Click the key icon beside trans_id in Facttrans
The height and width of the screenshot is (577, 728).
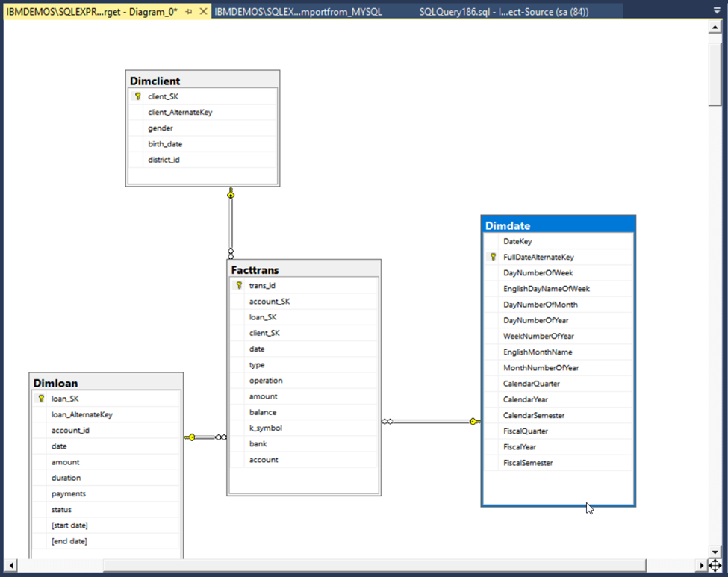pyautogui.click(x=238, y=285)
